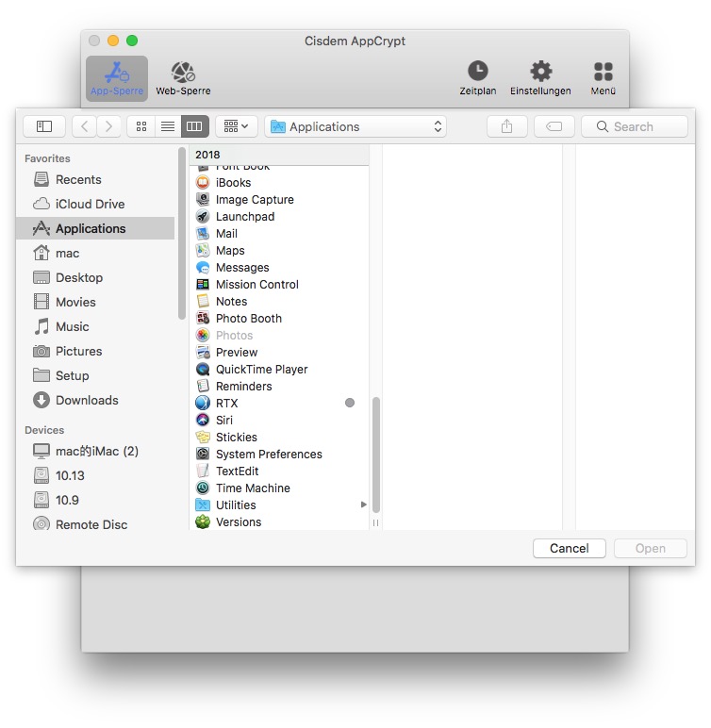Select the Time Machine app

click(x=279, y=488)
